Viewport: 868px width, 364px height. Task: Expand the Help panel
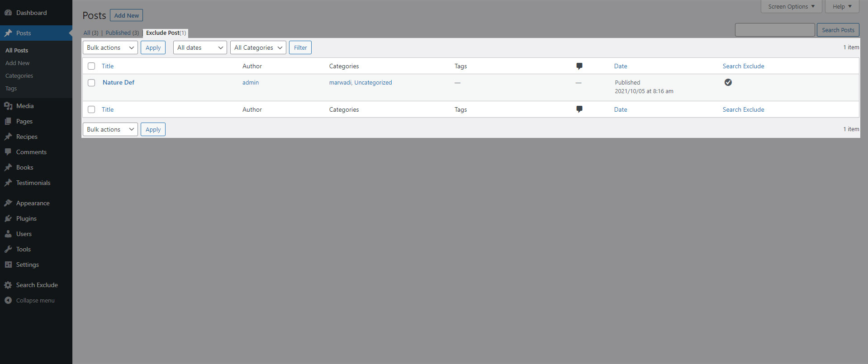click(x=842, y=6)
